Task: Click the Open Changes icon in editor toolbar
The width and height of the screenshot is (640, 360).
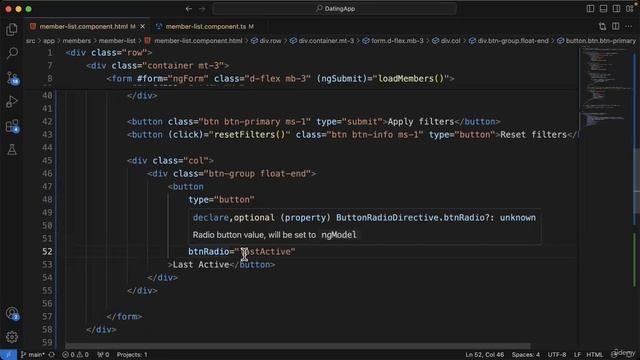Action: coord(602,26)
